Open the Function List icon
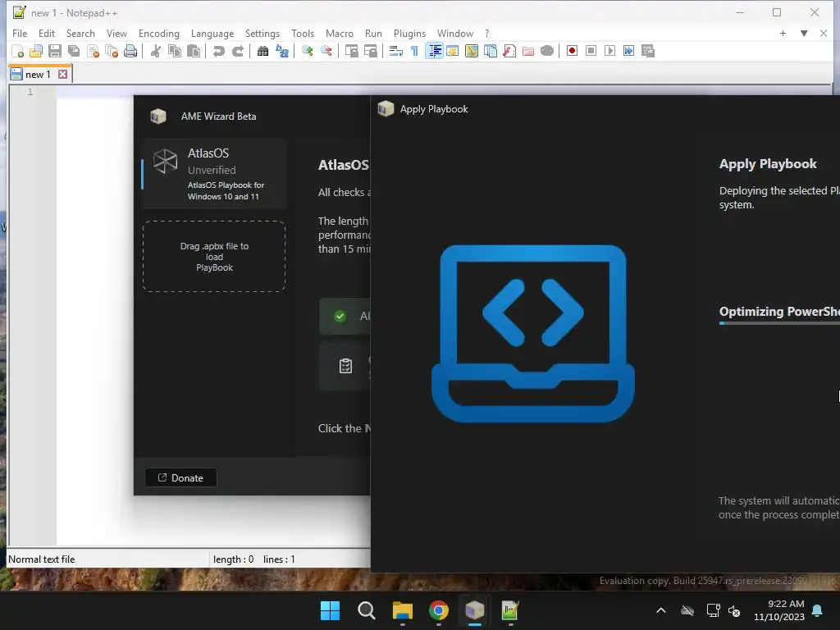The image size is (840, 630). click(x=509, y=51)
